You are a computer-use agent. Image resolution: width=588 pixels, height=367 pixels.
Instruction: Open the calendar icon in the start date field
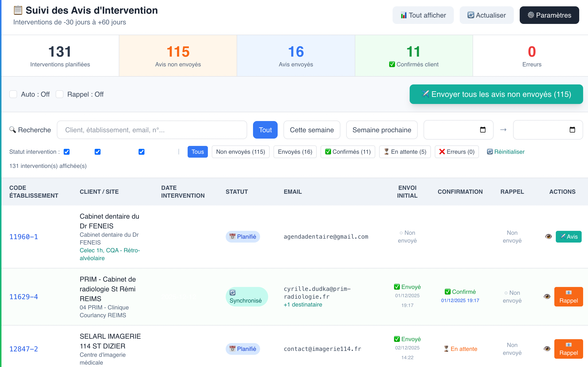(x=483, y=130)
